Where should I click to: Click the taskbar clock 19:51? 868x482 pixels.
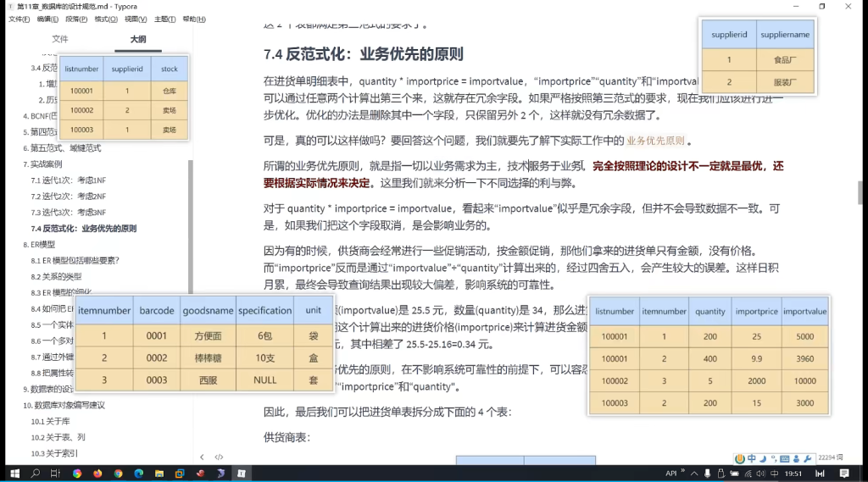tap(793, 474)
